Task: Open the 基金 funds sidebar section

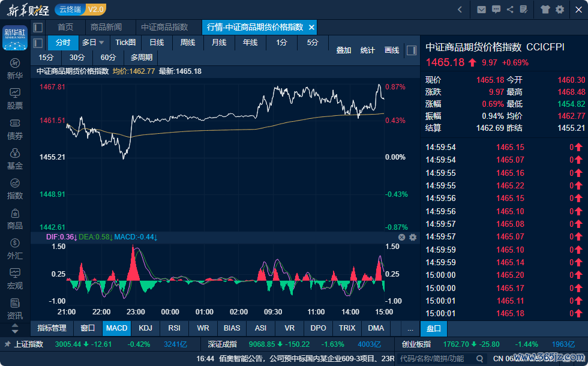Action: [14, 159]
